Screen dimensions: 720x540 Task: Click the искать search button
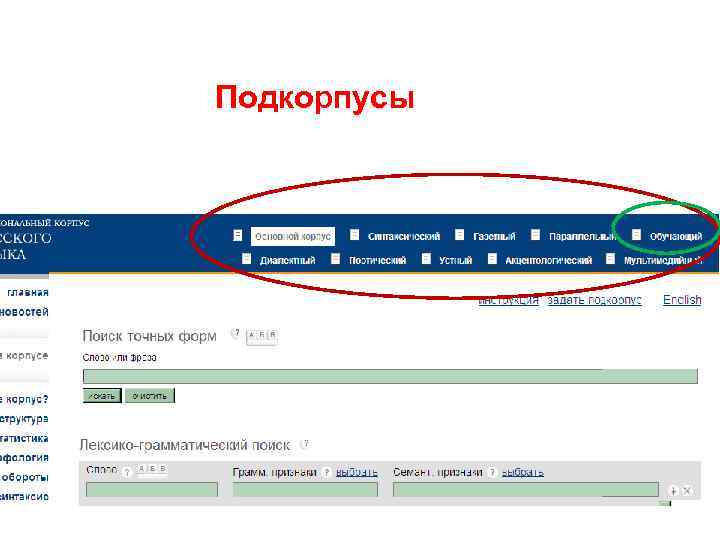point(102,396)
